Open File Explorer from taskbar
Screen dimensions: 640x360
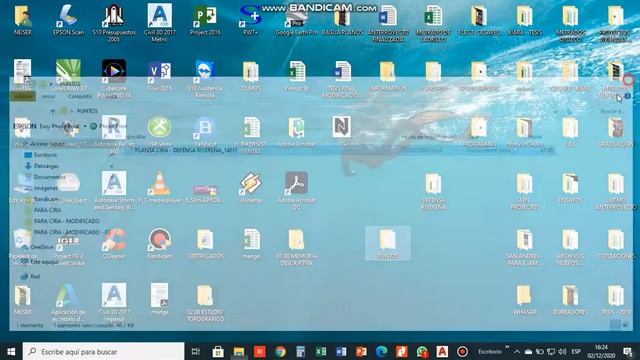coord(239,351)
